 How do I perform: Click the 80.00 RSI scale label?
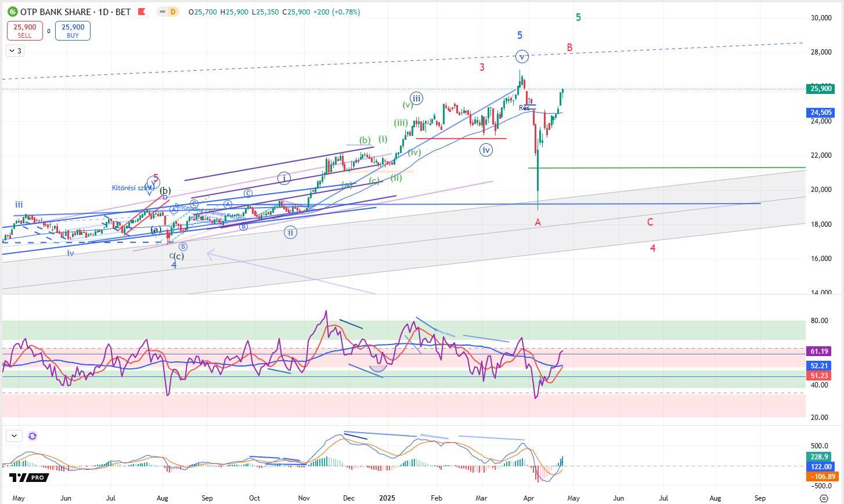click(819, 321)
